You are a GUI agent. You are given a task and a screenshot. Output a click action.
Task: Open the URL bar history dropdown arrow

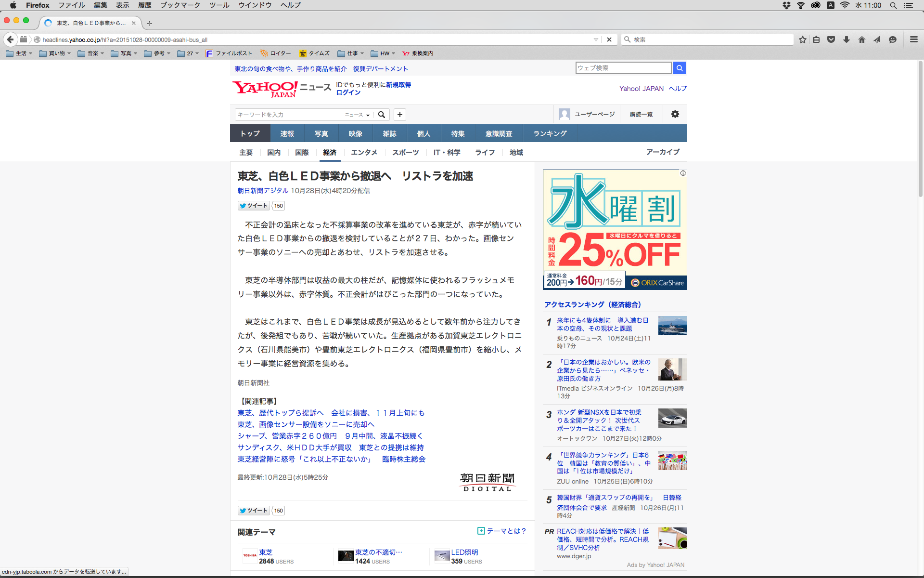pos(596,39)
